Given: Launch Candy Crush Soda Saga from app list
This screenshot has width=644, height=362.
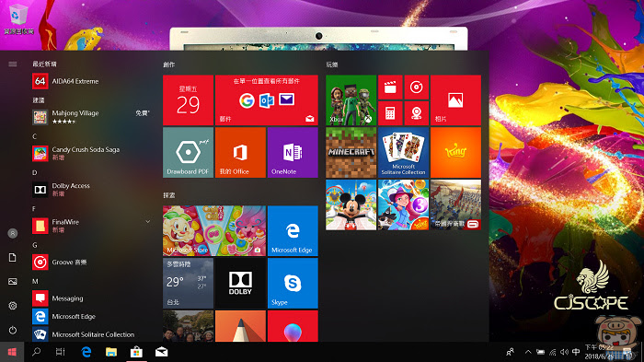Looking at the screenshot, I should point(91,154).
